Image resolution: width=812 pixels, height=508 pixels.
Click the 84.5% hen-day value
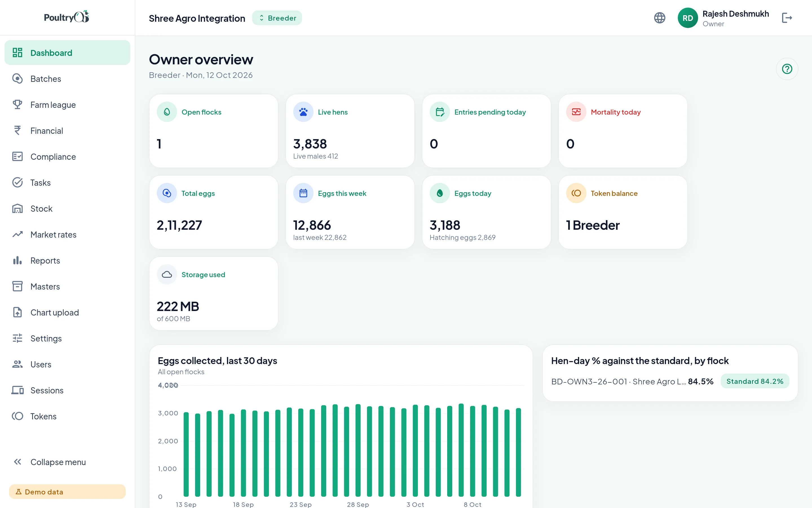700,381
